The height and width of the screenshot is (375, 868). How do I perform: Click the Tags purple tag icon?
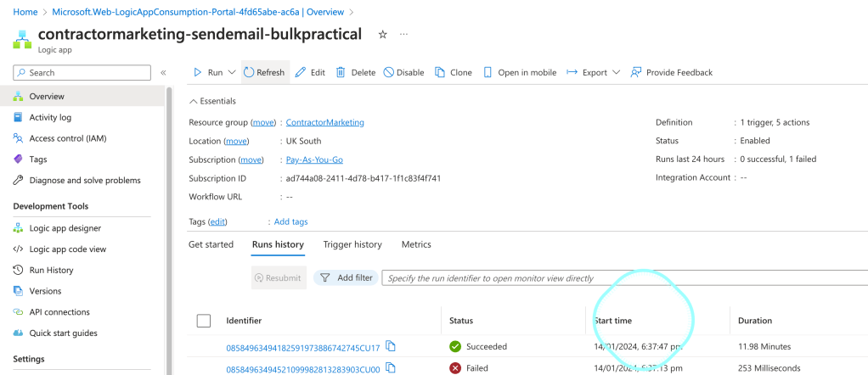pos(19,160)
